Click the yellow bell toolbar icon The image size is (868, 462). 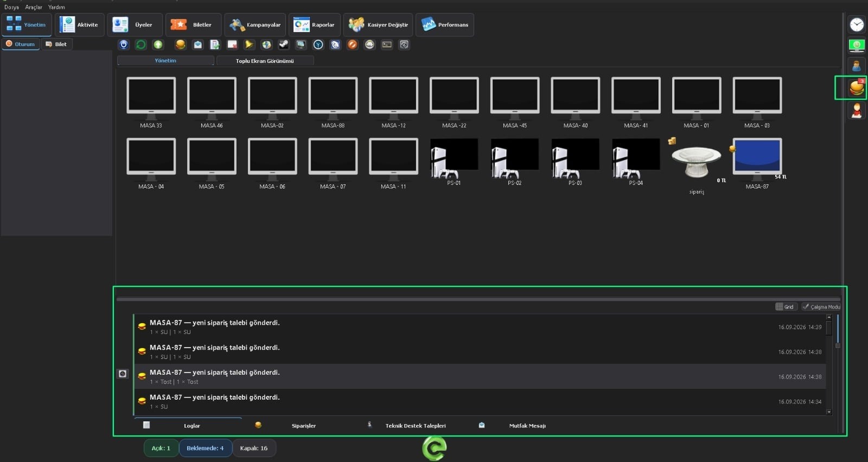point(249,44)
